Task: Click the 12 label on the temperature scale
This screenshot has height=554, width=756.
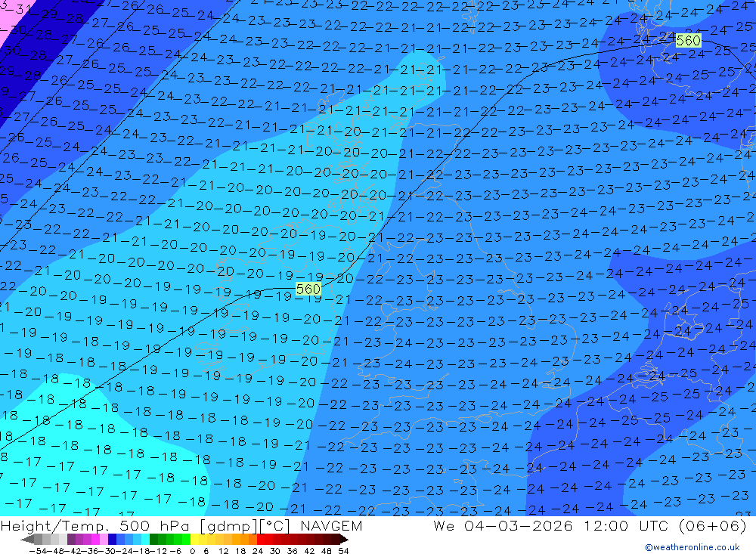Action: click(x=223, y=551)
